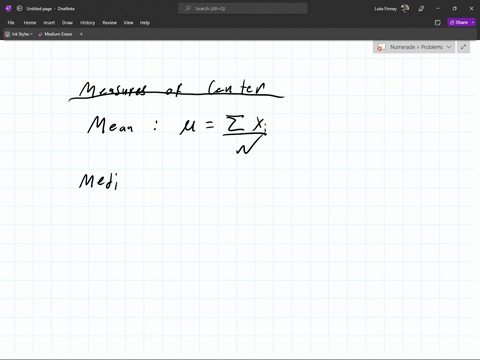Screen dimensions: 480x360
Task: Click the back navigation arrow in title bar
Action: point(19,9)
